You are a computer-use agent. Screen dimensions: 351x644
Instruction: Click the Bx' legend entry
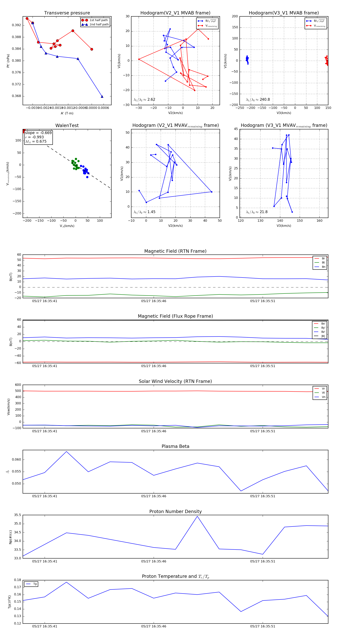coord(320,324)
